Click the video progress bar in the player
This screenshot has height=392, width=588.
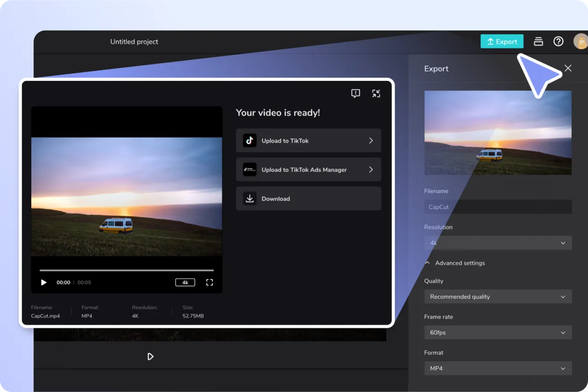[x=126, y=270]
